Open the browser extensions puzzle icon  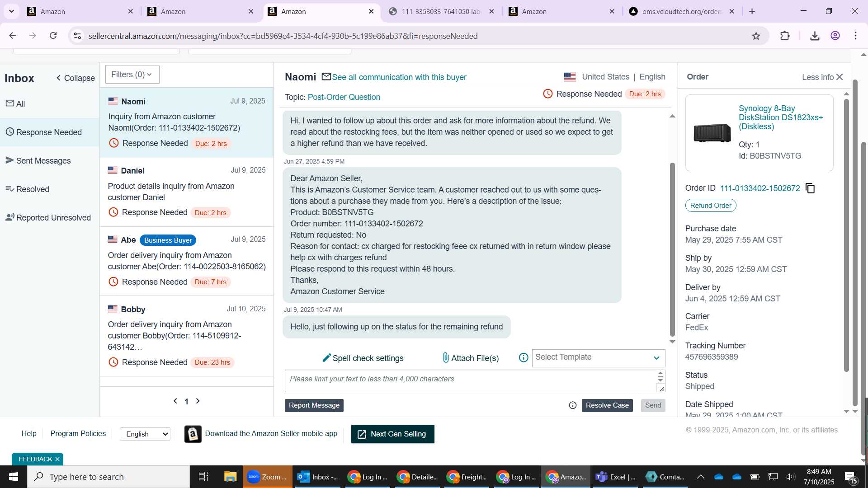(785, 36)
